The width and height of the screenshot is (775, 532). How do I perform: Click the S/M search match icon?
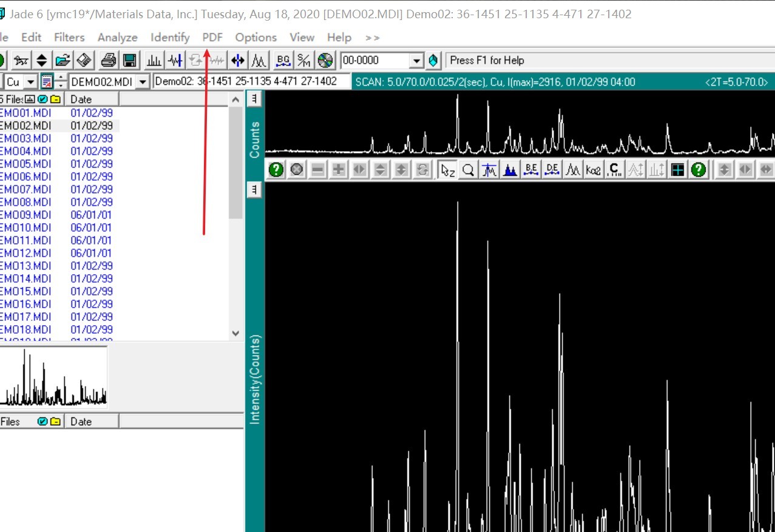[304, 60]
